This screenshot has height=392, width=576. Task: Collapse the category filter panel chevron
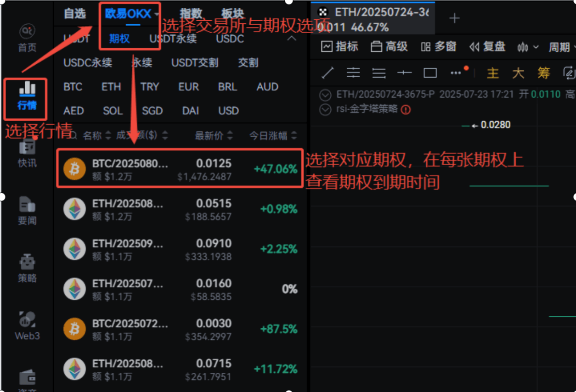[292, 39]
